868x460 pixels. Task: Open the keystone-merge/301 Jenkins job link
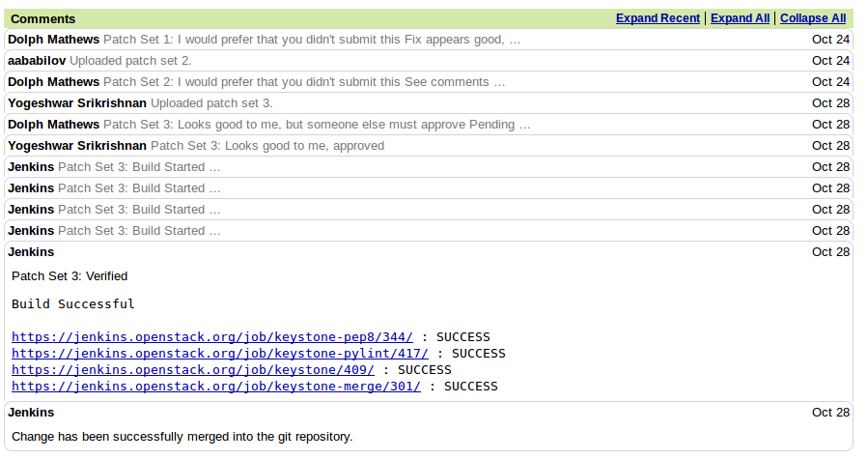pyautogui.click(x=216, y=386)
